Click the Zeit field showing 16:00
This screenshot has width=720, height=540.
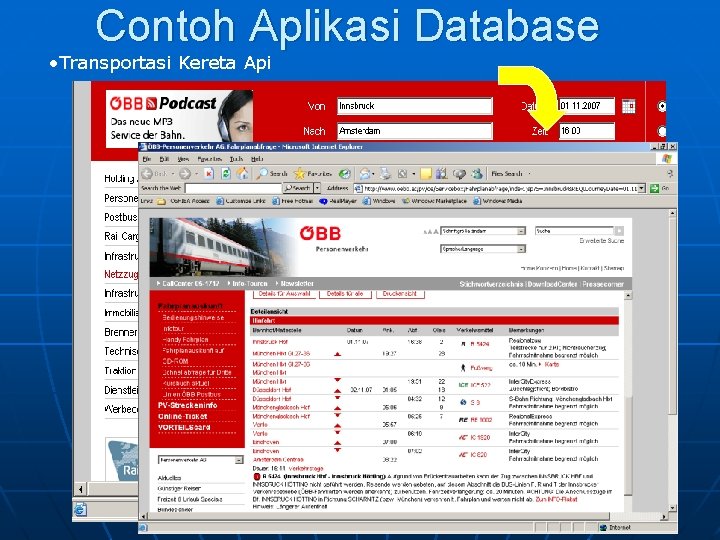pyautogui.click(x=586, y=131)
